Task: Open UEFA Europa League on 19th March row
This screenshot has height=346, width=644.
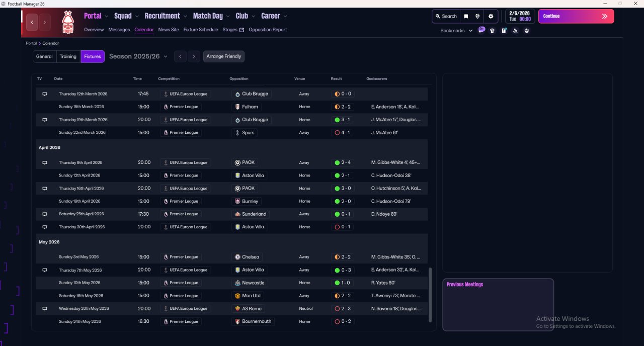Action: tap(185, 120)
